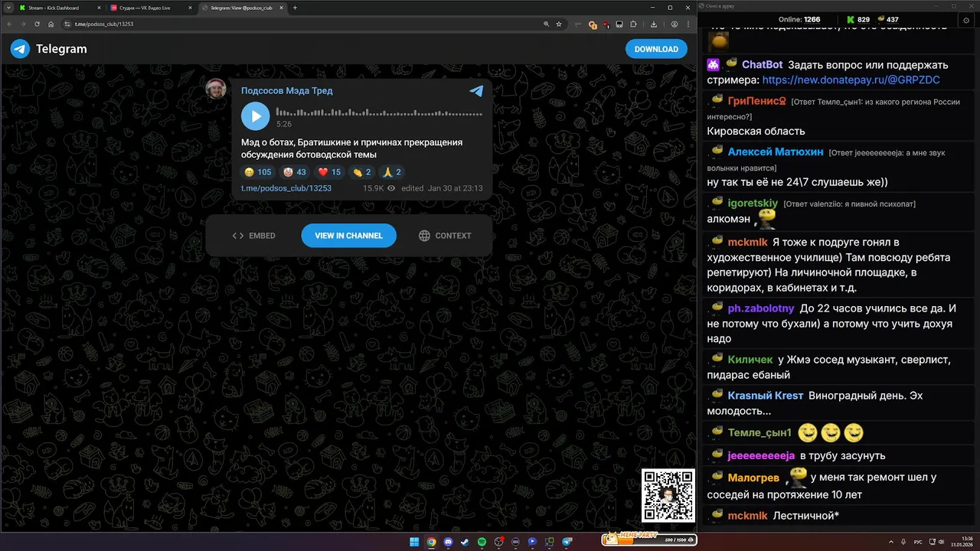
Task: Click the DOWNLOAD button
Action: [x=656, y=49]
